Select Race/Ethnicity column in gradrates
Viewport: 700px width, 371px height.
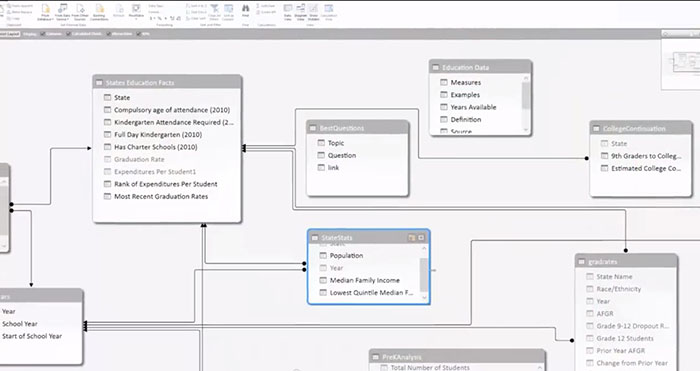click(x=619, y=289)
